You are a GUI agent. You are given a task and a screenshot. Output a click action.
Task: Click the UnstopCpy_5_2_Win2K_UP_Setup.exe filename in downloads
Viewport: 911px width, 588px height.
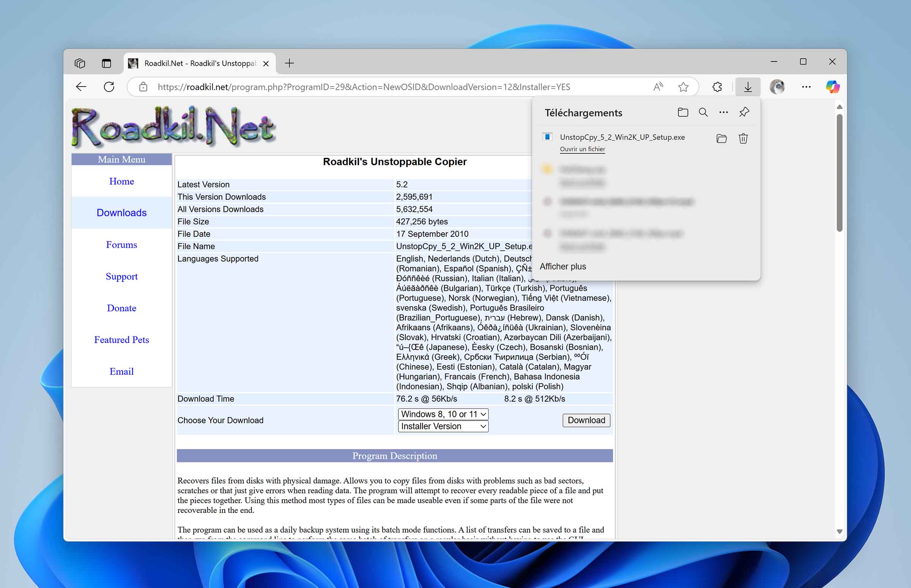point(622,137)
